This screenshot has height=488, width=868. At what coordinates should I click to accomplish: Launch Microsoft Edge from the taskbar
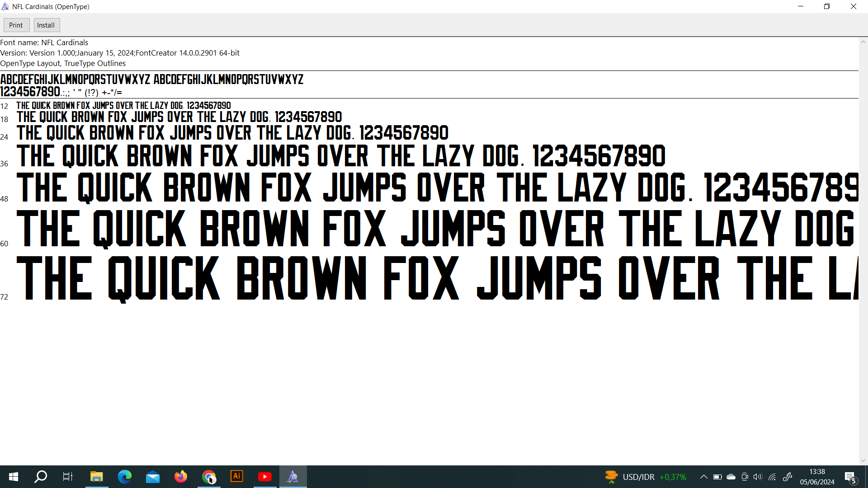click(124, 477)
